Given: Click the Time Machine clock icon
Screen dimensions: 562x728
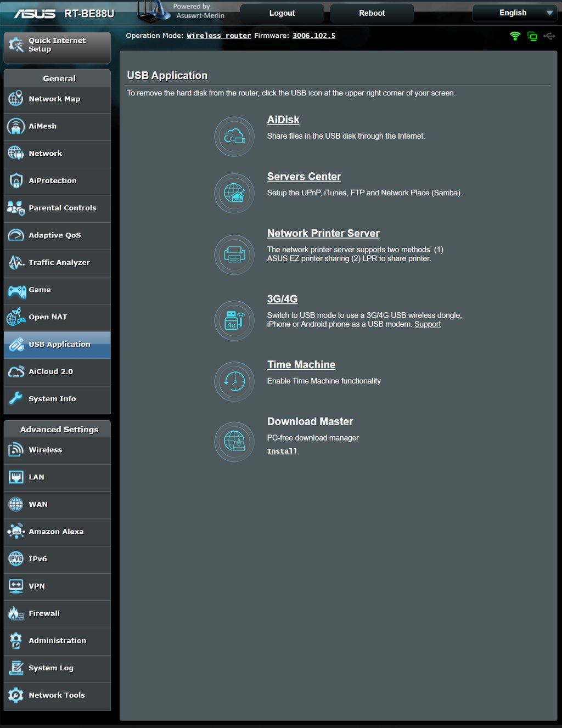Looking at the screenshot, I should pos(234,381).
